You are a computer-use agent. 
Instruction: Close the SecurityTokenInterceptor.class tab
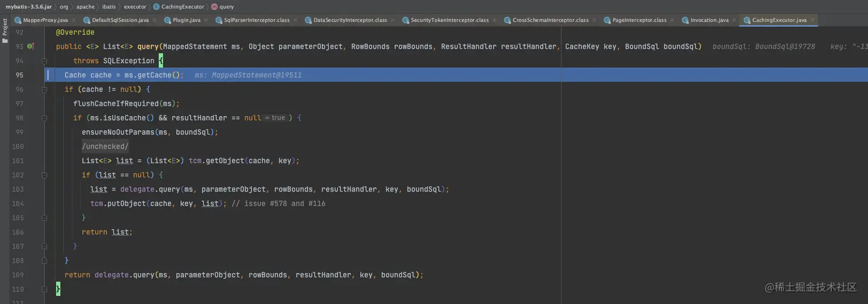point(495,20)
